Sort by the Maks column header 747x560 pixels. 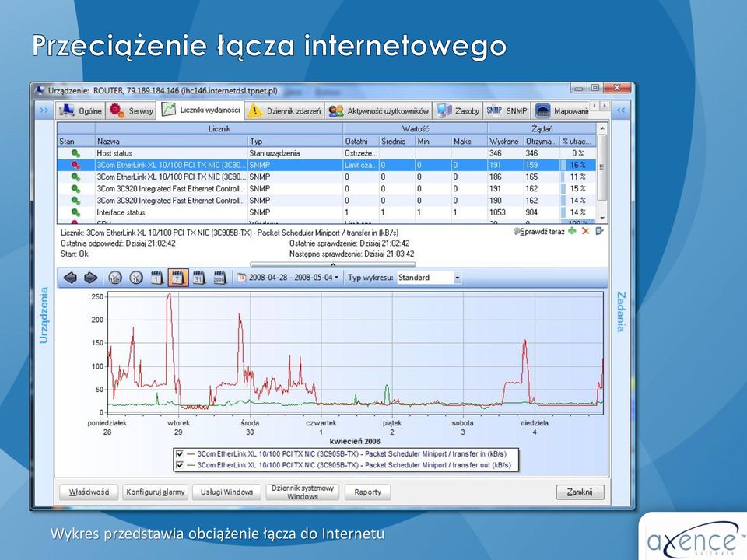pyautogui.click(x=469, y=142)
